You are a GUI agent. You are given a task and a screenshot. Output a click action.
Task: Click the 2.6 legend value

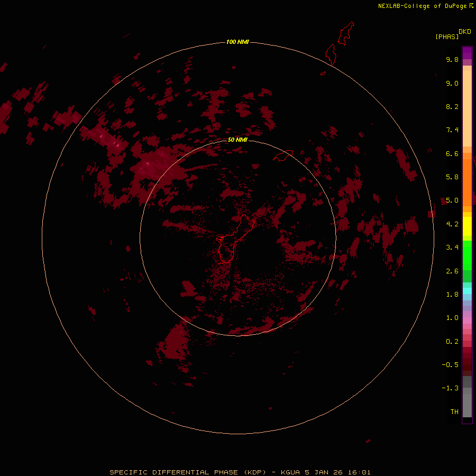point(452,271)
